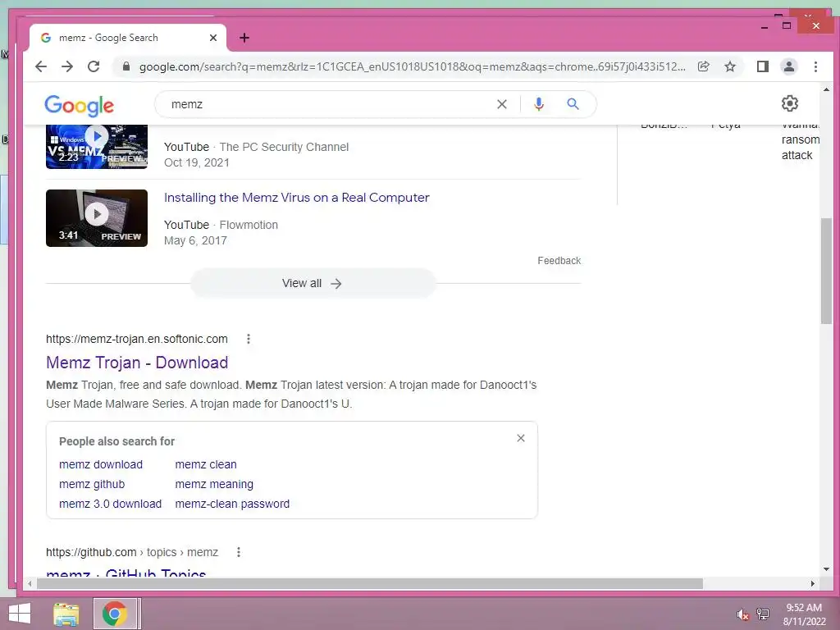
Task: Clear the search box text
Action: click(x=501, y=104)
